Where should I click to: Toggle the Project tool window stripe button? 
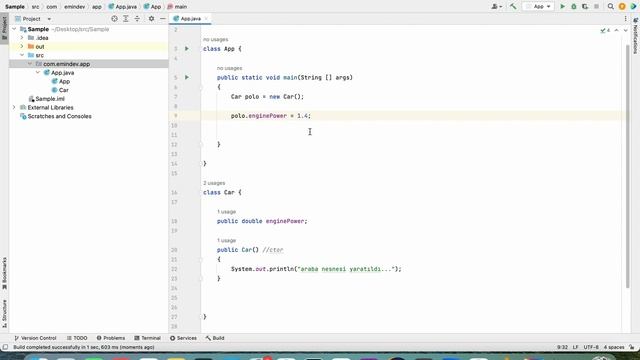point(4,28)
